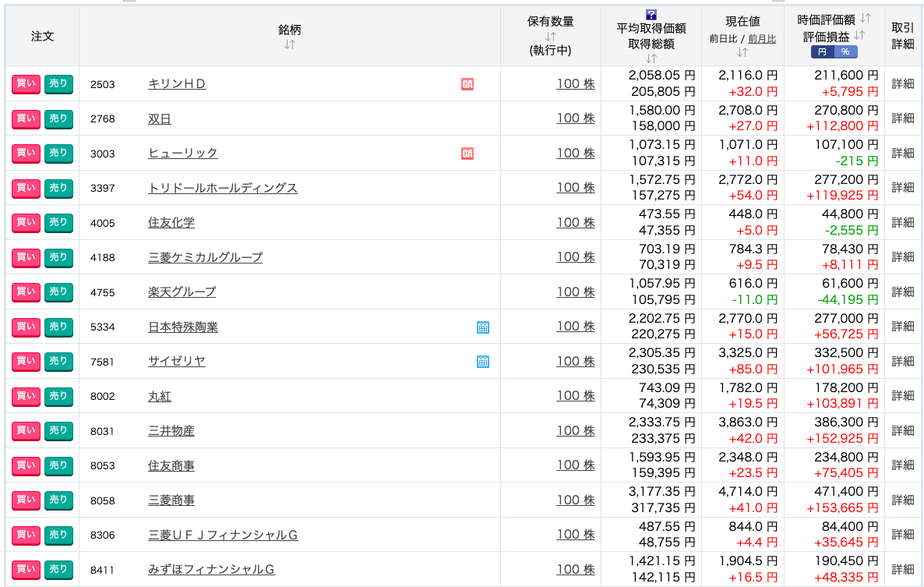Click 買い button for 丸紅
The image size is (924, 587).
[x=26, y=397]
